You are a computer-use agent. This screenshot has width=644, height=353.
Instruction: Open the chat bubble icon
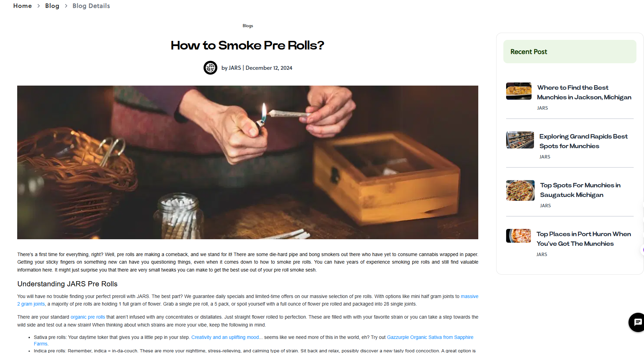click(x=637, y=322)
